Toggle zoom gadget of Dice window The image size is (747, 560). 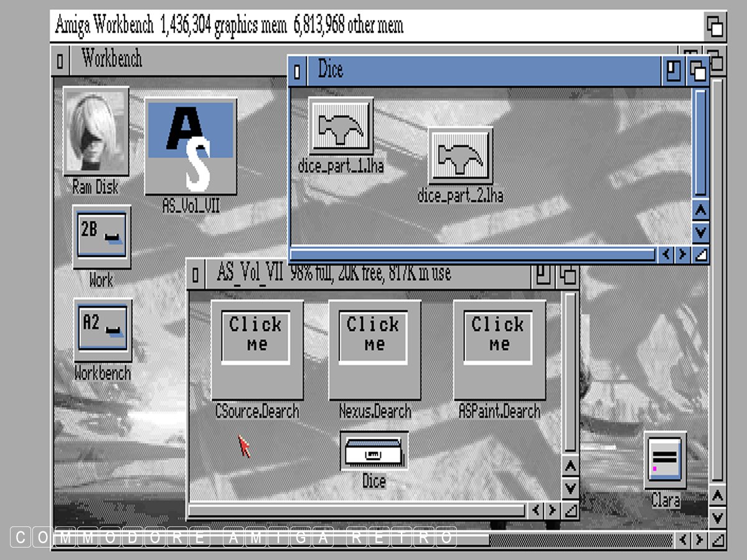[x=673, y=72]
